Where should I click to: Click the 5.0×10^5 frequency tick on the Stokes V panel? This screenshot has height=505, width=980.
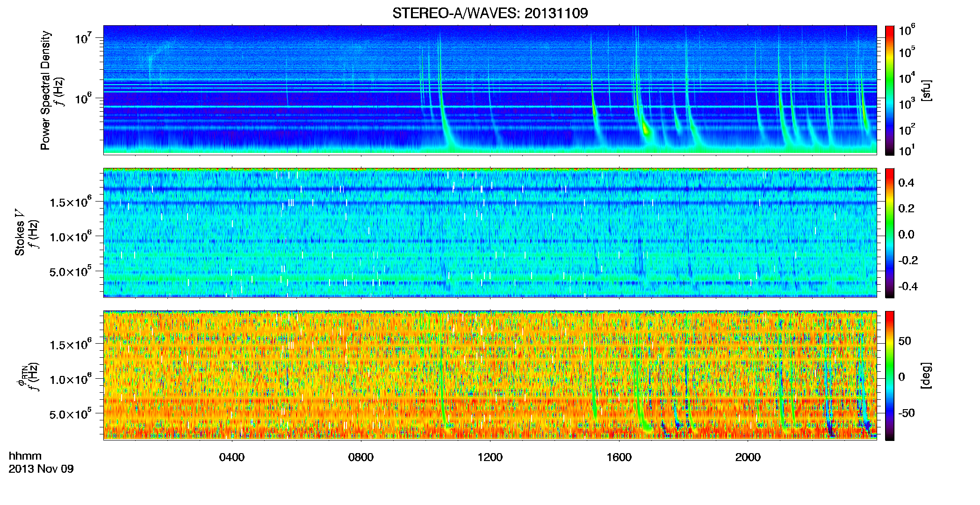71,271
